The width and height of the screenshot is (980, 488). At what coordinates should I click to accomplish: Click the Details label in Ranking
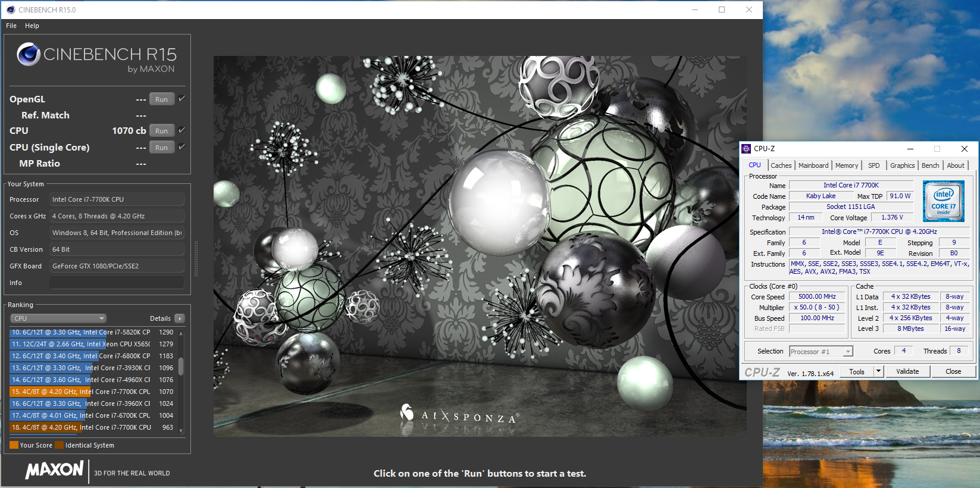click(160, 318)
